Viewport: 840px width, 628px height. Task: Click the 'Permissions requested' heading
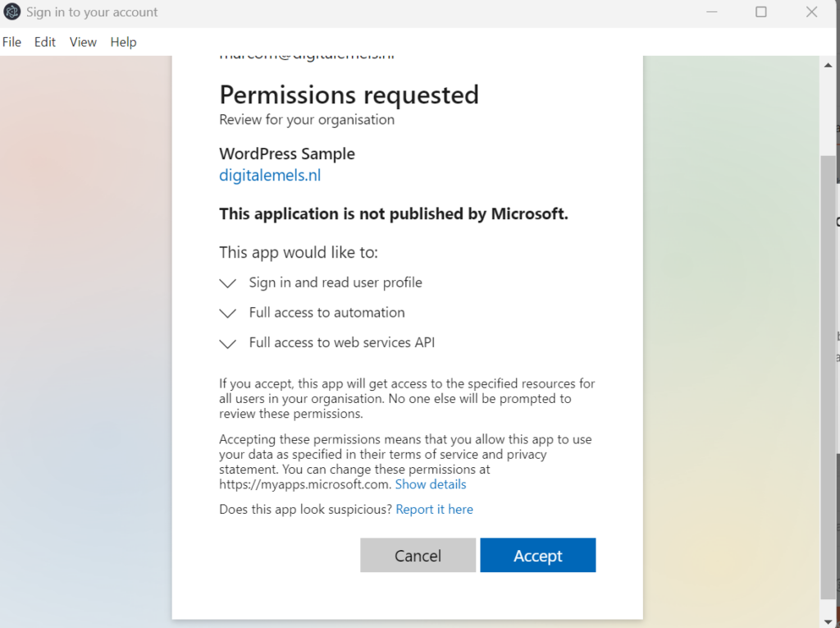click(x=349, y=95)
